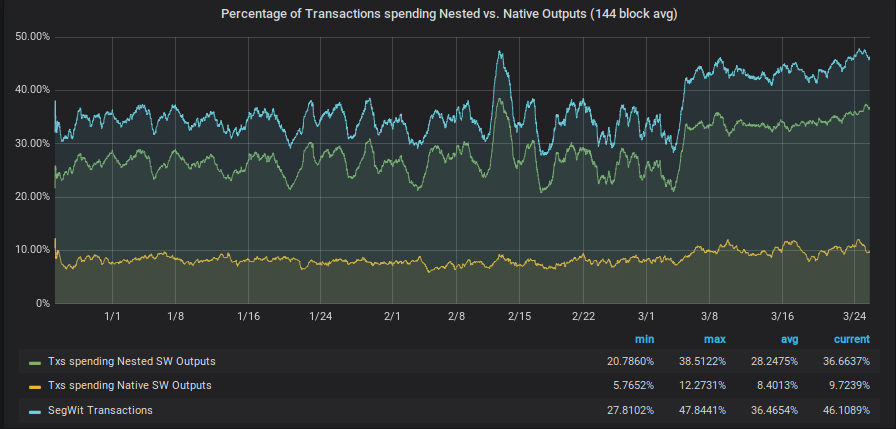Open the panel title menu for Nested vs. Native Outputs
Screen dimensions: 896x429
tap(449, 14)
